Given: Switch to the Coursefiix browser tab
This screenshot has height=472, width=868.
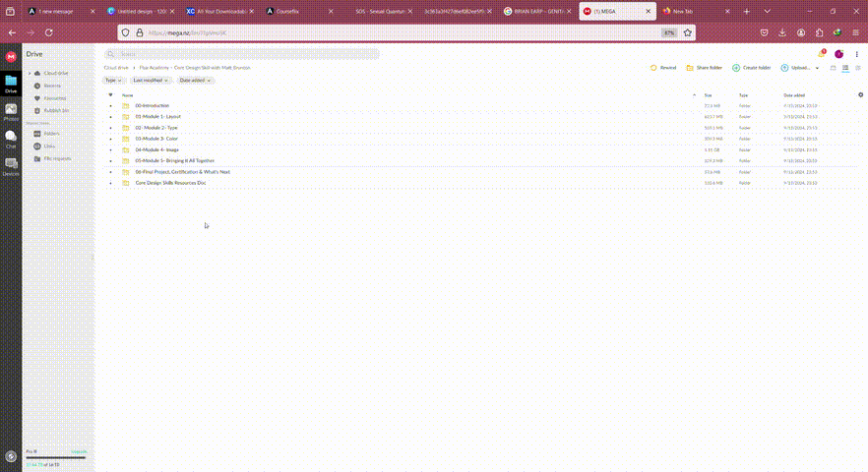Looking at the screenshot, I should (299, 11).
